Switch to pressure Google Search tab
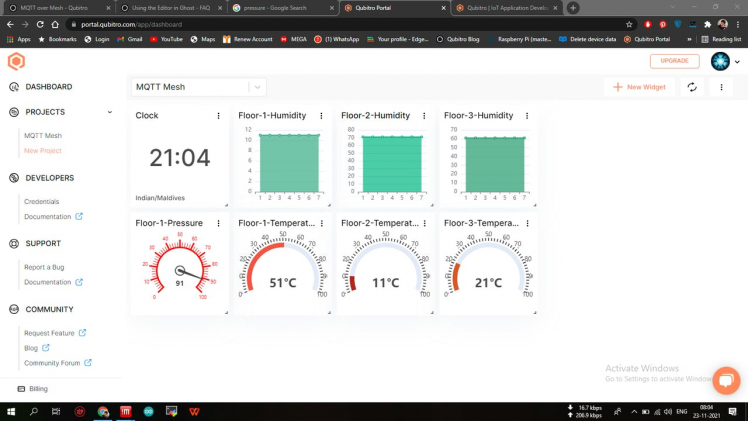 click(x=282, y=8)
